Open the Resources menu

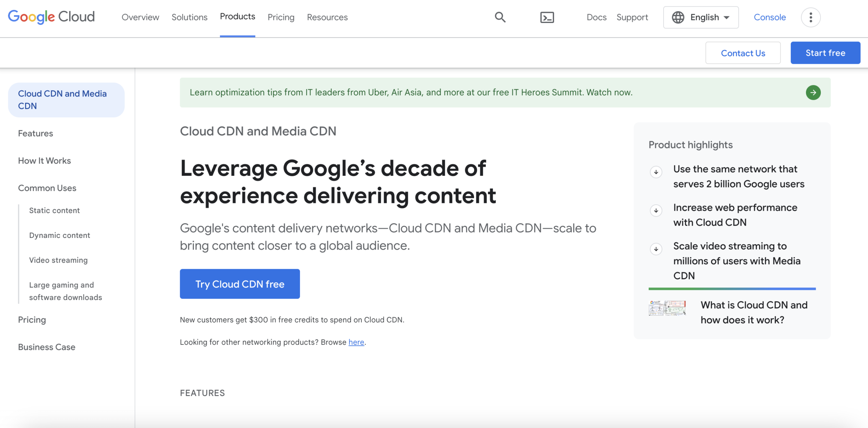point(327,17)
